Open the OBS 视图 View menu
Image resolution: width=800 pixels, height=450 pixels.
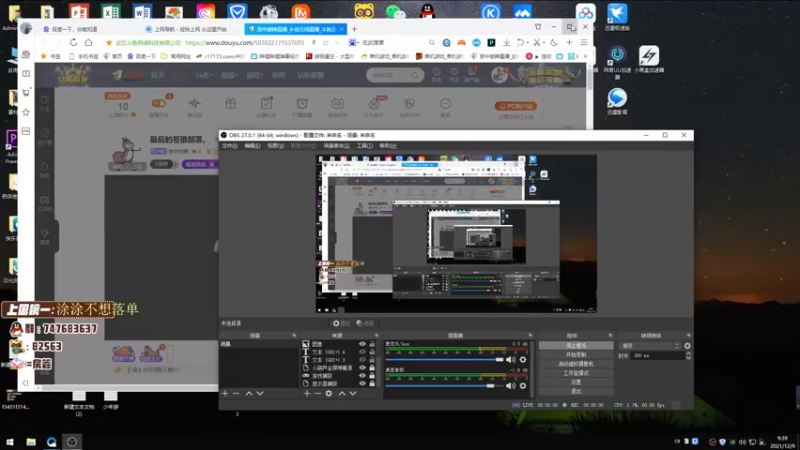[276, 146]
